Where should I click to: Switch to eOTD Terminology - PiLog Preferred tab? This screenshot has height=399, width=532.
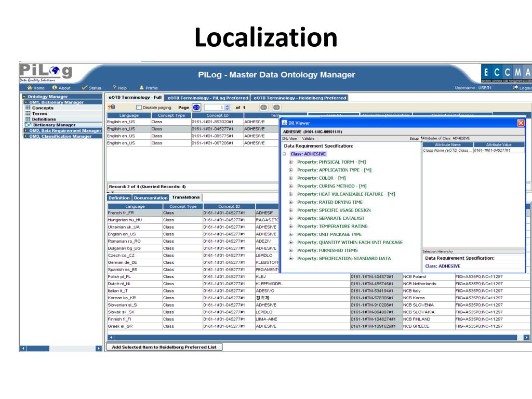(x=208, y=98)
